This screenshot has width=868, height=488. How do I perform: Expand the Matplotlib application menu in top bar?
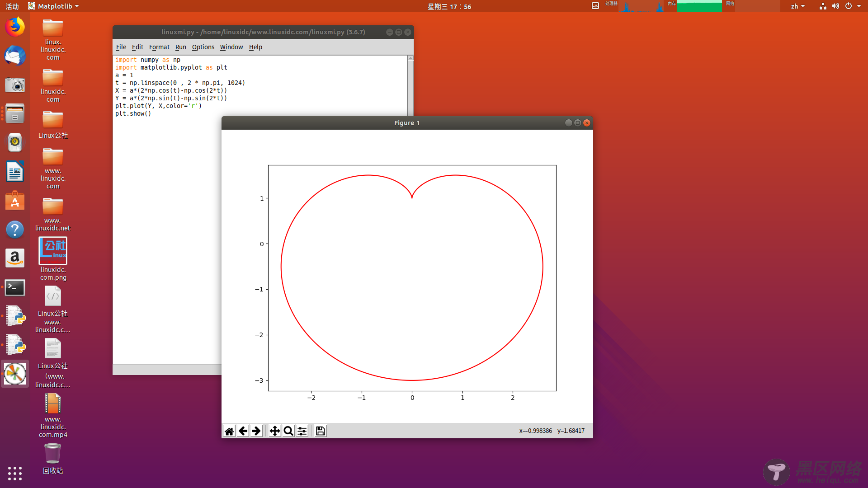(x=53, y=6)
